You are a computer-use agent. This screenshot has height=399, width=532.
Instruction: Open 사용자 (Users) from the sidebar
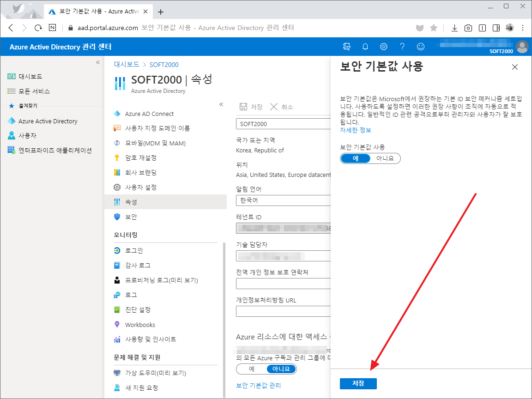click(x=29, y=136)
